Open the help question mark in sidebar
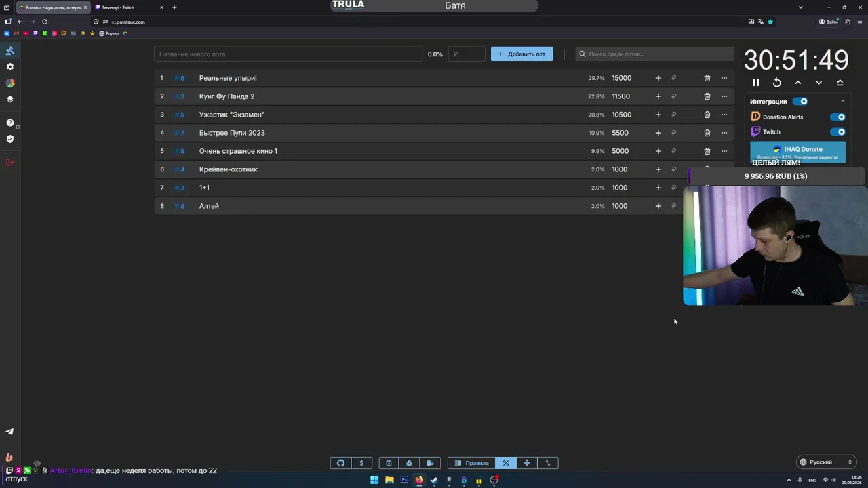The width and height of the screenshot is (868, 488). click(10, 123)
